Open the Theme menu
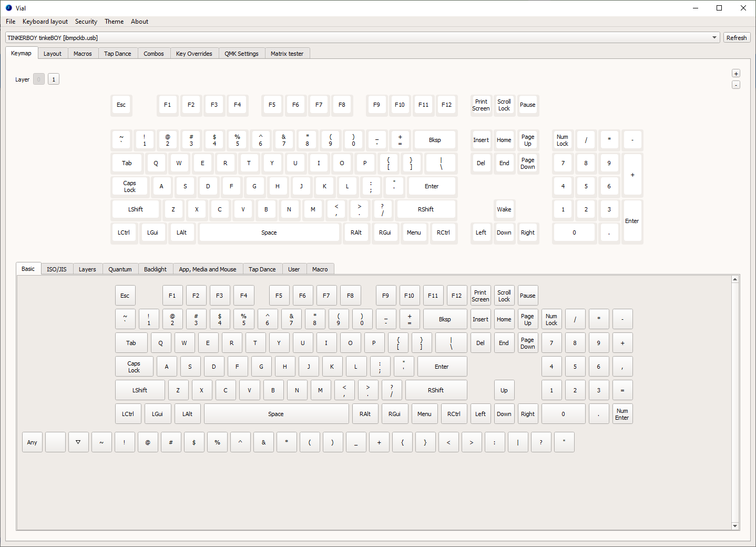 pos(114,22)
